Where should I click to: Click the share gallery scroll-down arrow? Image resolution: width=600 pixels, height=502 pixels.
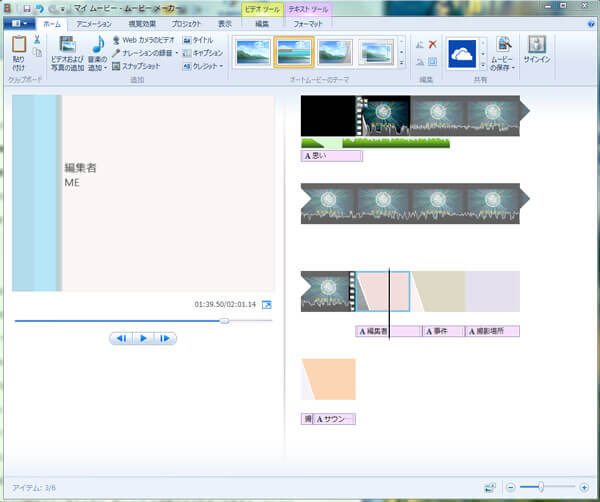click(x=483, y=54)
